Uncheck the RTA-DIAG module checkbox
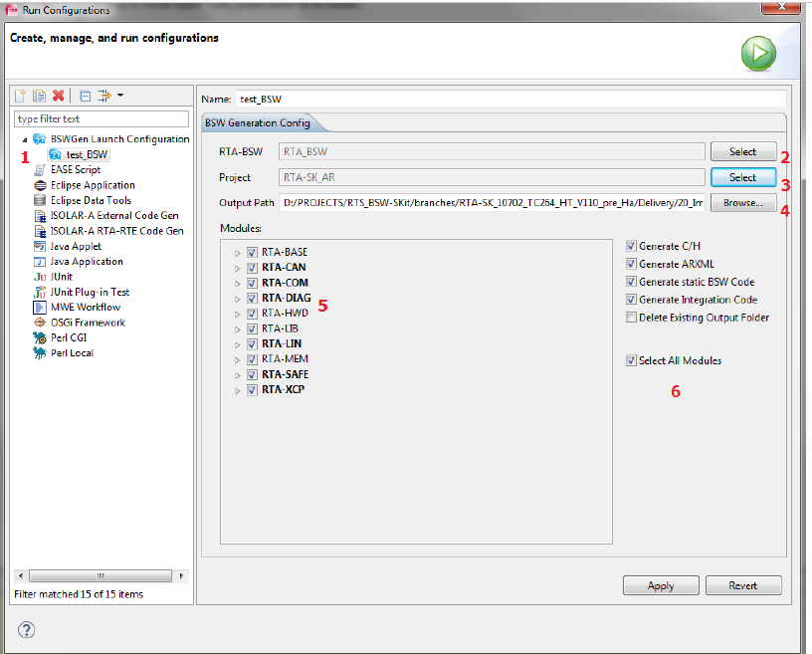The image size is (812, 654). click(x=251, y=298)
